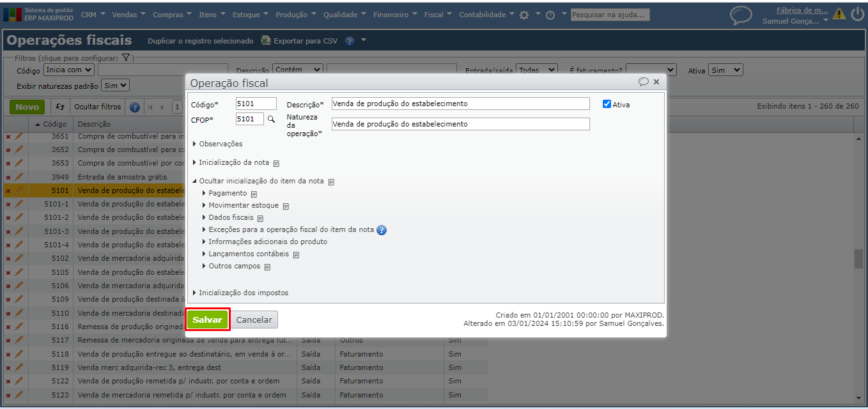Collapse Ocultar inicialização do item da nota
The height and width of the screenshot is (409, 868).
pos(258,181)
